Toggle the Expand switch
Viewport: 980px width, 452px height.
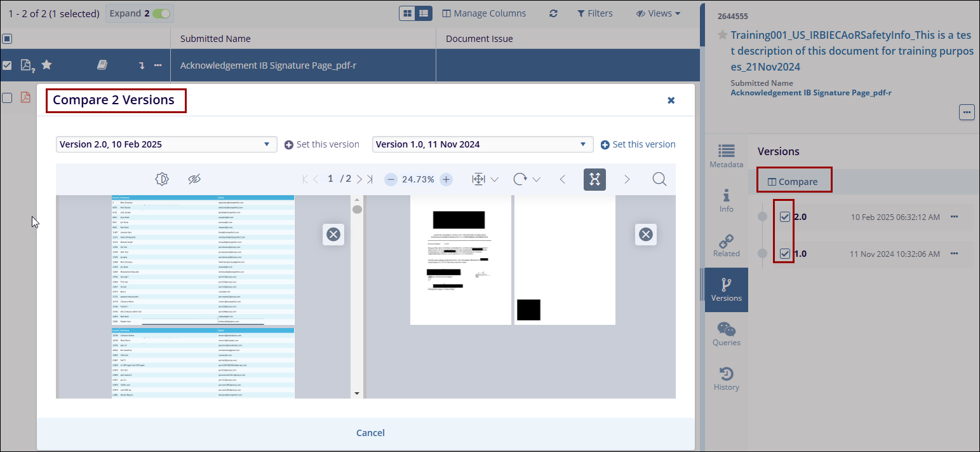pos(161,13)
